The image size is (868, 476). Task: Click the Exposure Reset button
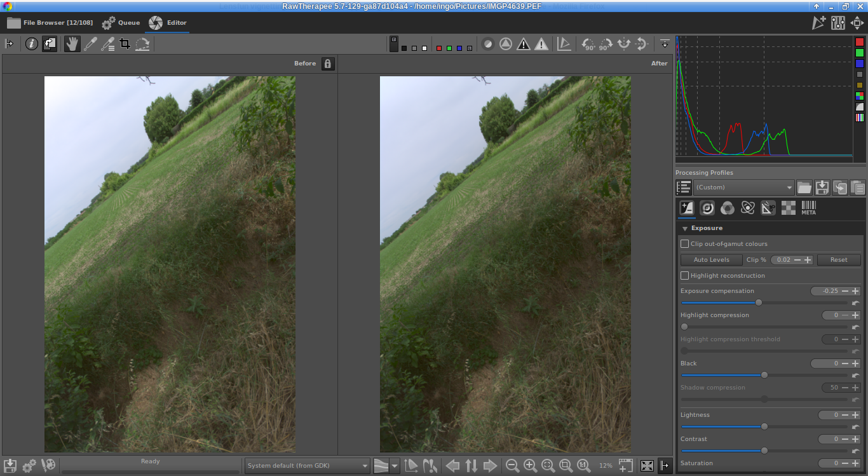click(x=839, y=260)
